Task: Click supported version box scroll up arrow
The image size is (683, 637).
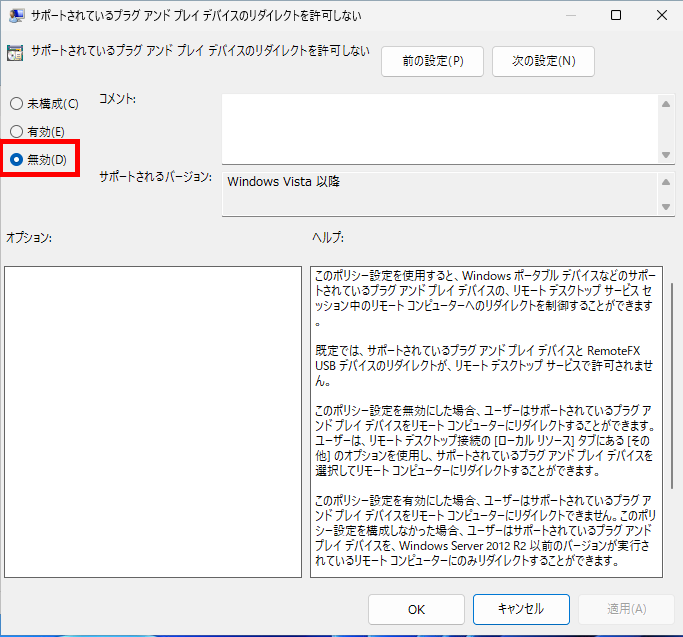Action: (x=666, y=182)
